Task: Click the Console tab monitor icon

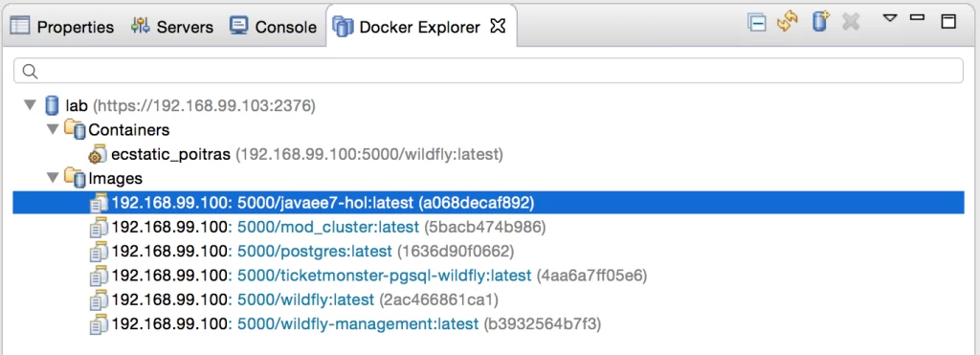Action: pyautogui.click(x=238, y=26)
